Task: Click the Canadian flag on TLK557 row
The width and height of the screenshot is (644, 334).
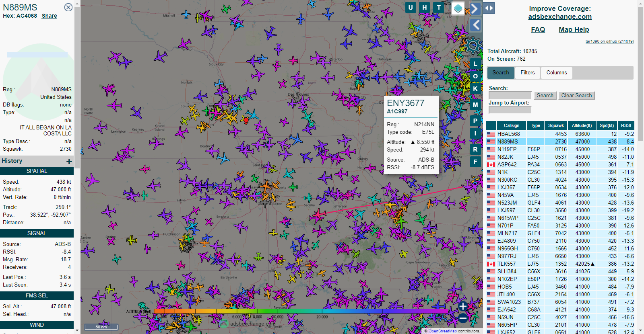Action: pyautogui.click(x=491, y=264)
